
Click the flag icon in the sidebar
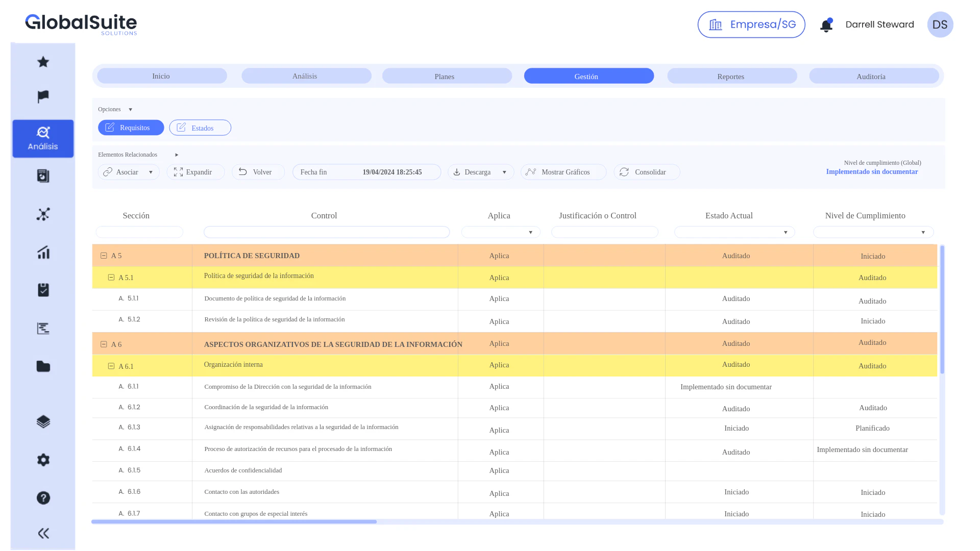(43, 96)
